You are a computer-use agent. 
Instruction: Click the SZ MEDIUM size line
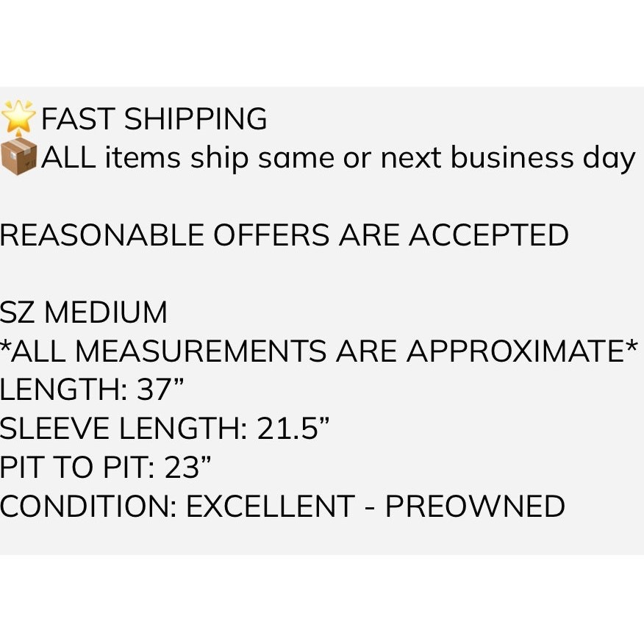(x=83, y=312)
